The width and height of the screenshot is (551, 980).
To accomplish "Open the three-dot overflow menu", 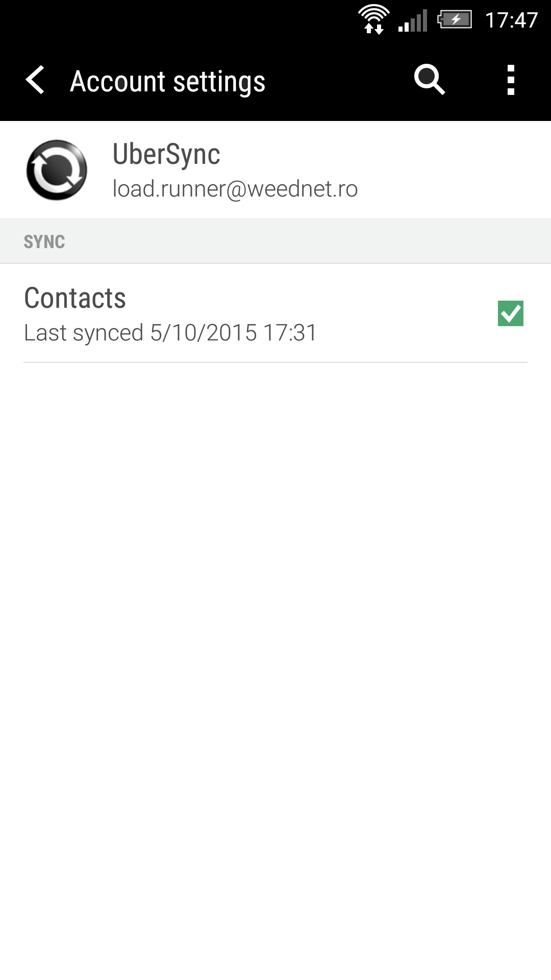I will (511, 80).
